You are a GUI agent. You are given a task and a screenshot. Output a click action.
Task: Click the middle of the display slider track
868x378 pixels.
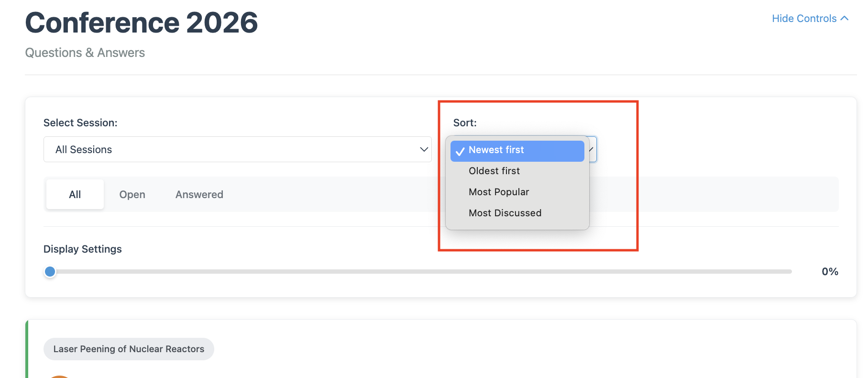pos(421,272)
